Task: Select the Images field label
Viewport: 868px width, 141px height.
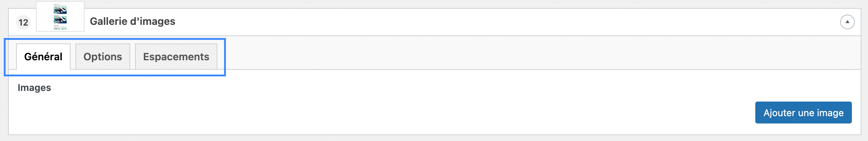Action: [x=34, y=88]
